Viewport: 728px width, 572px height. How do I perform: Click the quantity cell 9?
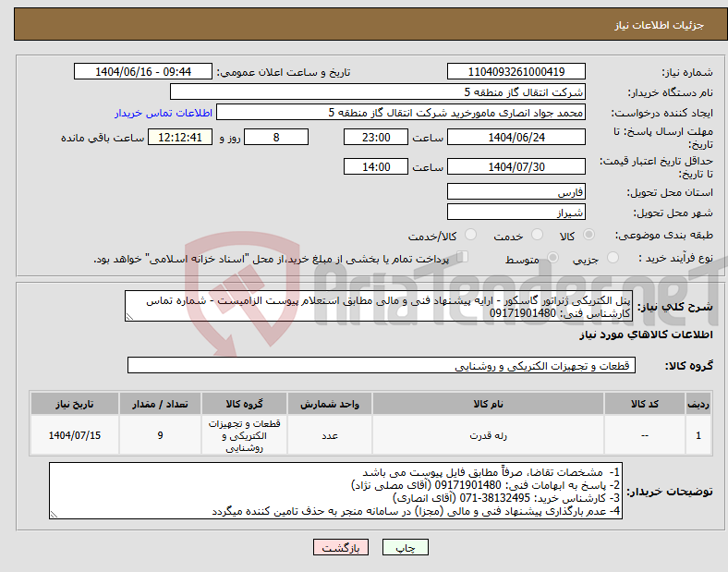[x=160, y=435]
